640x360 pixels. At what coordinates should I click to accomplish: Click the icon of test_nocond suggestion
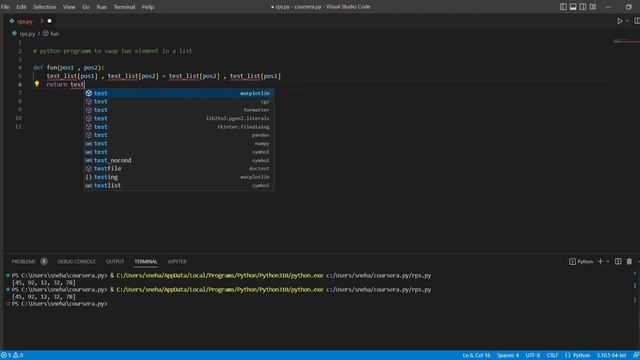tap(89, 160)
